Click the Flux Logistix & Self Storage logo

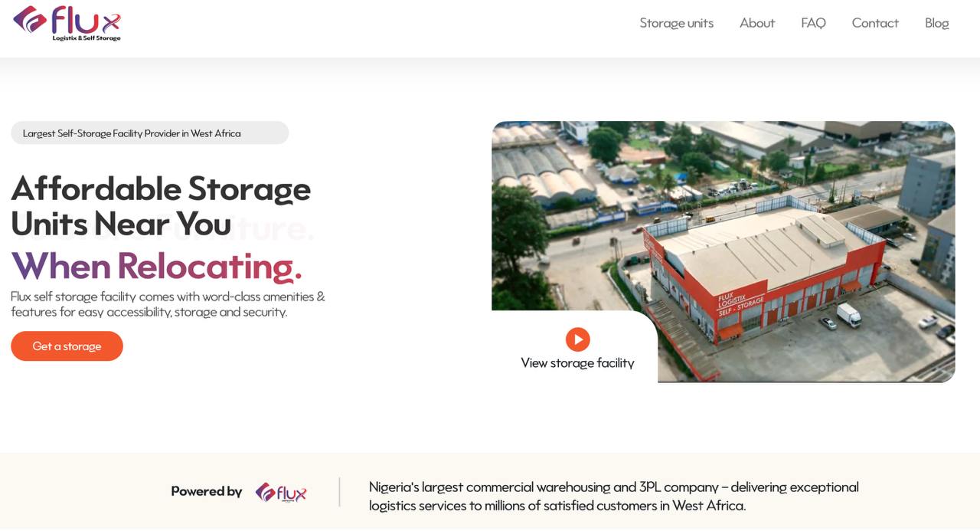click(67, 23)
